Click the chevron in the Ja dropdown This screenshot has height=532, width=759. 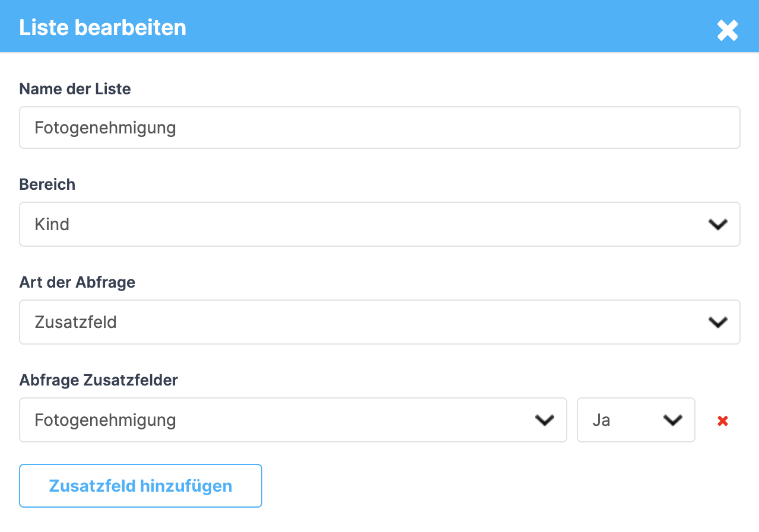tap(672, 420)
